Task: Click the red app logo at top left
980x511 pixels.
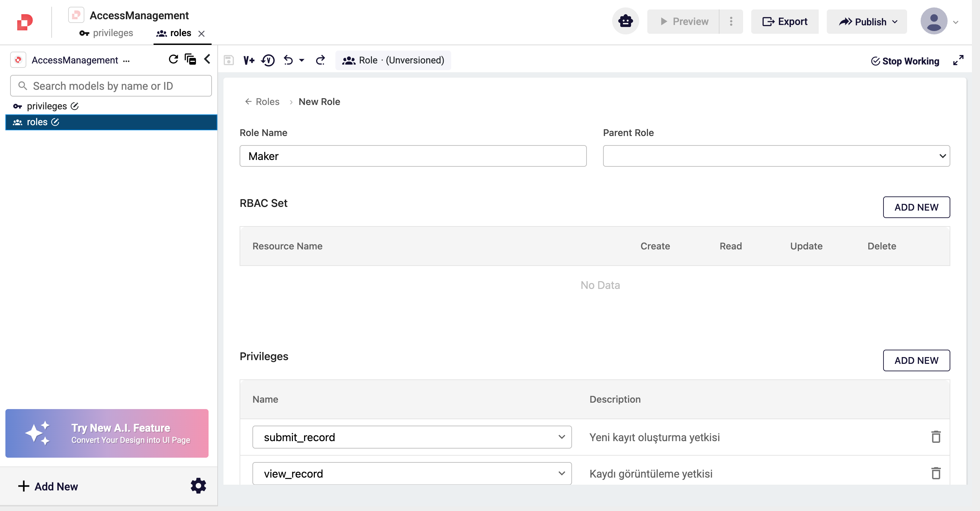Action: tap(25, 22)
